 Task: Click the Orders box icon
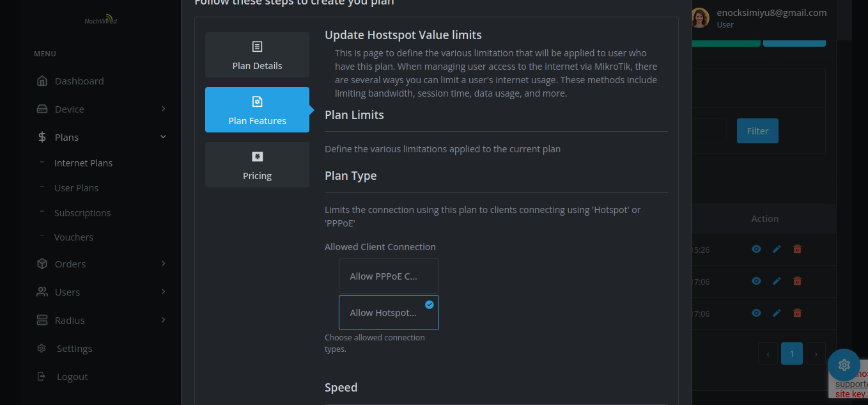[42, 264]
